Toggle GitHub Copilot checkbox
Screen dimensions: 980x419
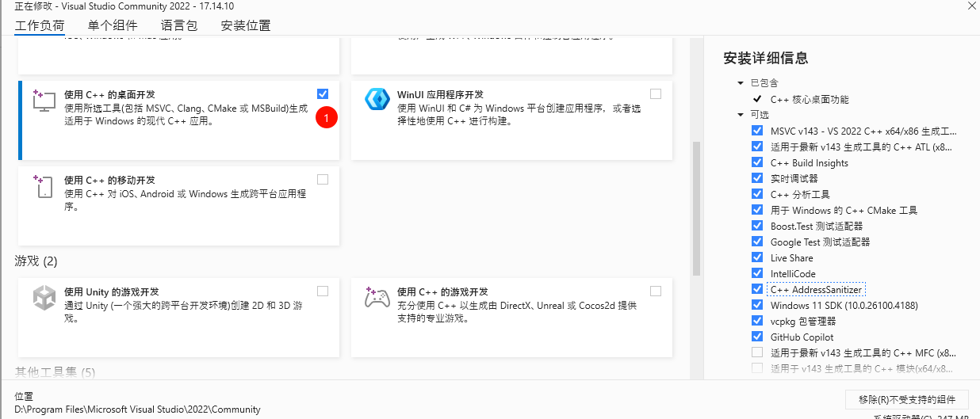coord(757,337)
